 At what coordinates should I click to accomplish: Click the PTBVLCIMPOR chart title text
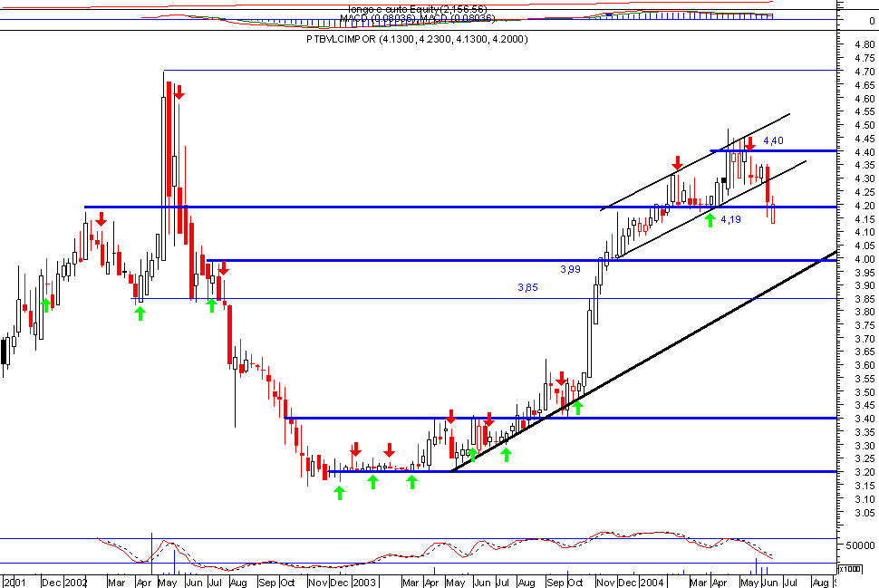[x=417, y=39]
